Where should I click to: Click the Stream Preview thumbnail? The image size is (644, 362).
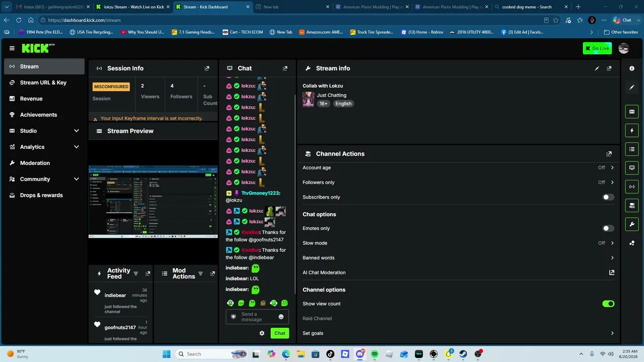153,202
